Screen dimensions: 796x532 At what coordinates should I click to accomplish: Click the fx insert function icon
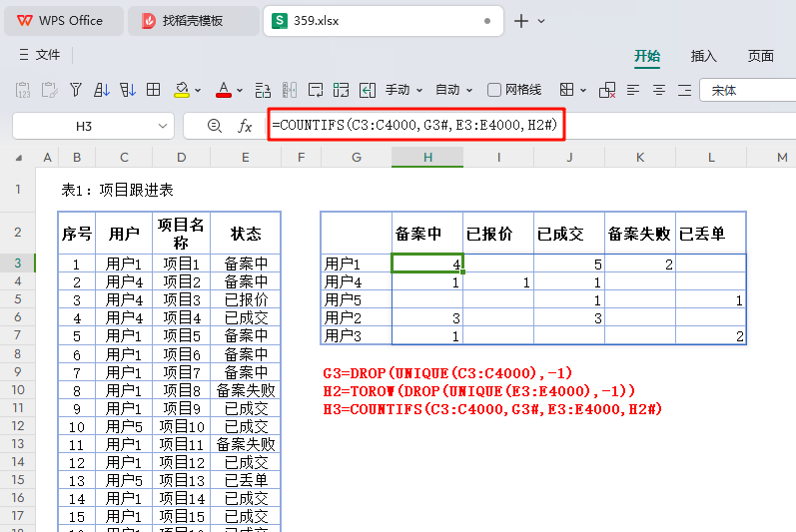pyautogui.click(x=245, y=126)
